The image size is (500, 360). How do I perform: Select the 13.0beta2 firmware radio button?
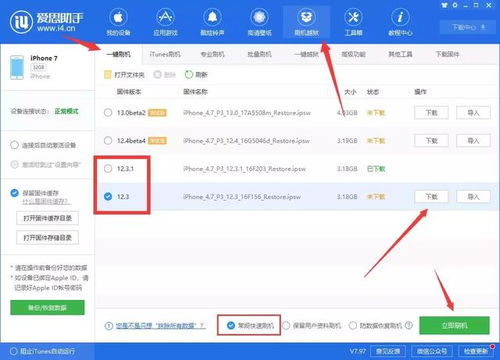108,113
